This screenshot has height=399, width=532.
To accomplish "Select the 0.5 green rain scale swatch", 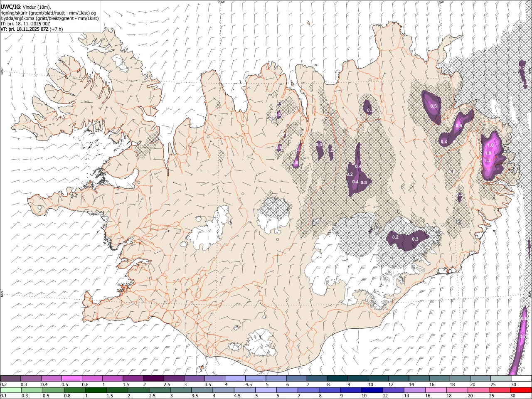I will point(53,390).
